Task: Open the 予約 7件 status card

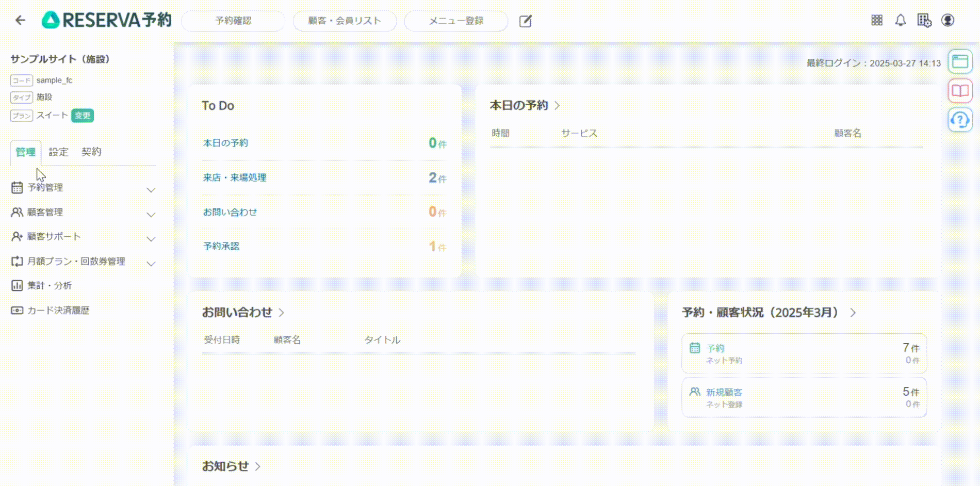Action: pos(804,353)
